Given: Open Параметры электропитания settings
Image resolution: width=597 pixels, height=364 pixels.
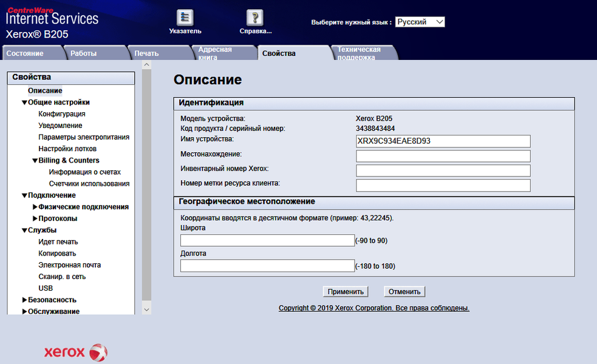Looking at the screenshot, I should click(84, 137).
